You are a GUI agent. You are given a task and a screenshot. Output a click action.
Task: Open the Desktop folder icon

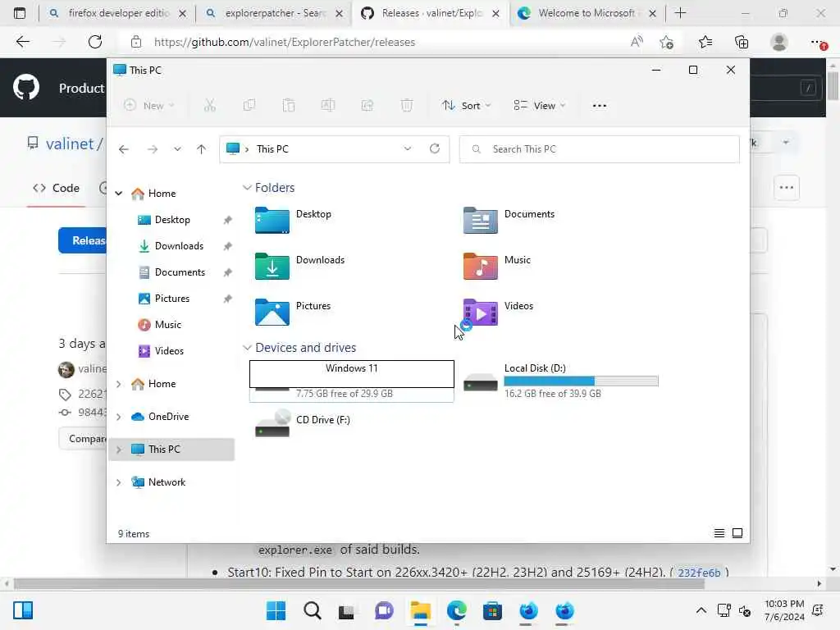[x=272, y=220]
